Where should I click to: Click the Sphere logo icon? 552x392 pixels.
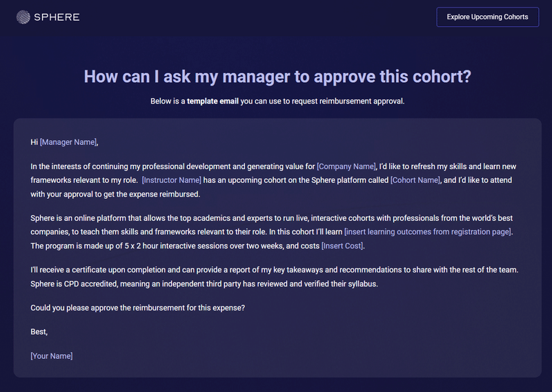tap(23, 17)
